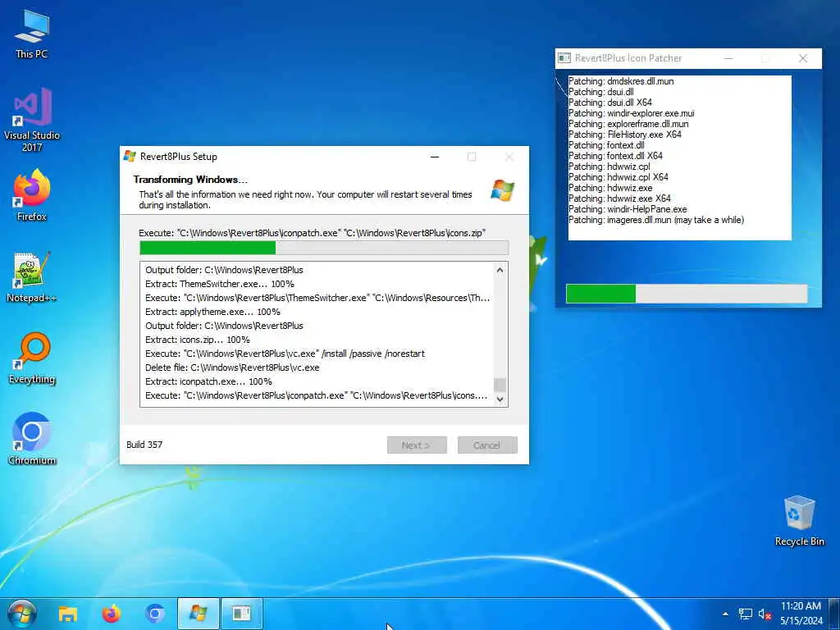The image size is (840, 630).
Task: Click scroll down arrow in setup log
Action: (x=500, y=399)
